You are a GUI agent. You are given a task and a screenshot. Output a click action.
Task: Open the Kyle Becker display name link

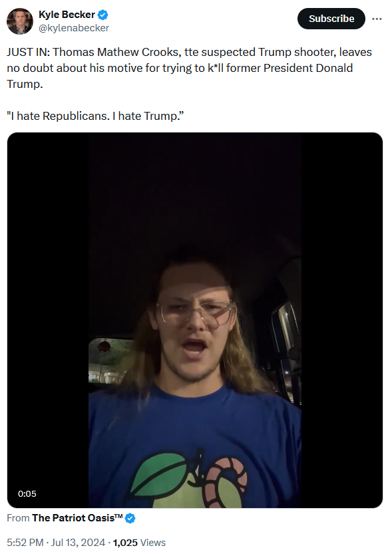pos(67,15)
